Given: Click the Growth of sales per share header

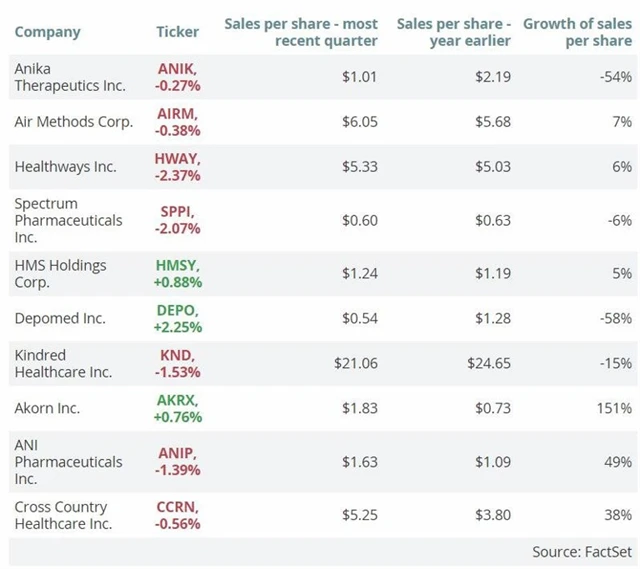Looking at the screenshot, I should click(577, 32).
